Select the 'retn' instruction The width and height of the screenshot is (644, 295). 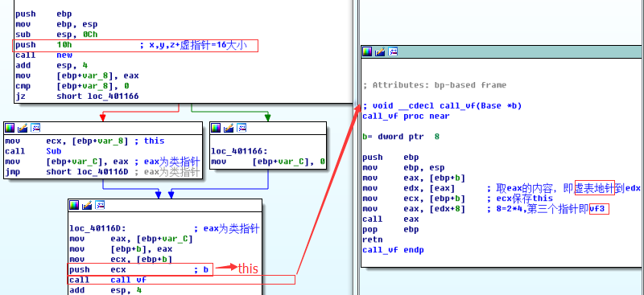373,240
